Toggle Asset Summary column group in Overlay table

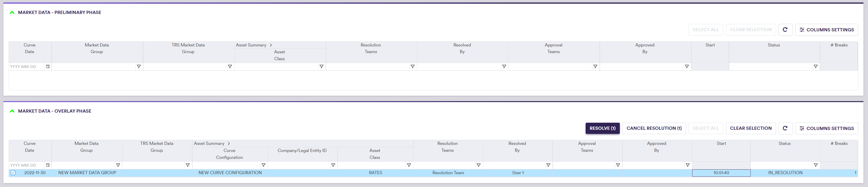coord(229,144)
